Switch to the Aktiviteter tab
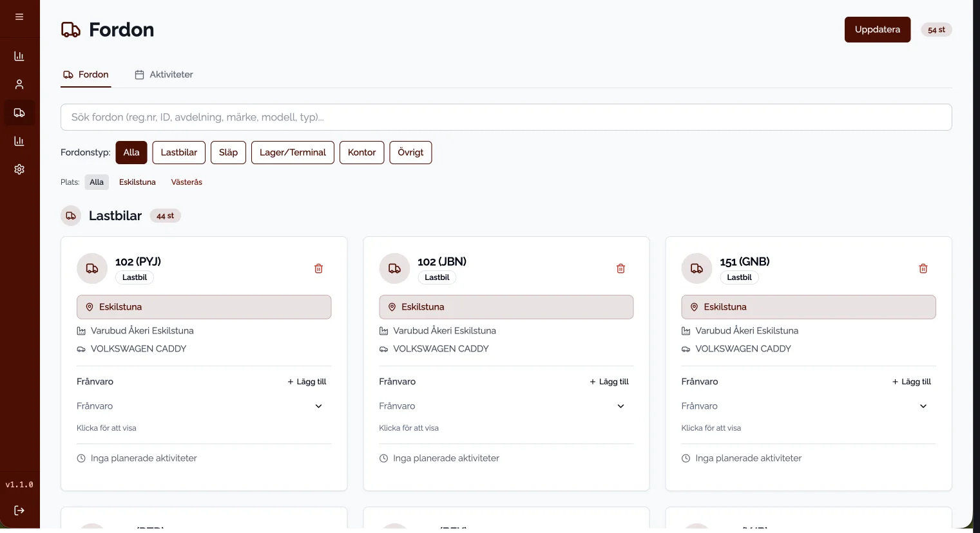This screenshot has width=980, height=533. click(164, 75)
